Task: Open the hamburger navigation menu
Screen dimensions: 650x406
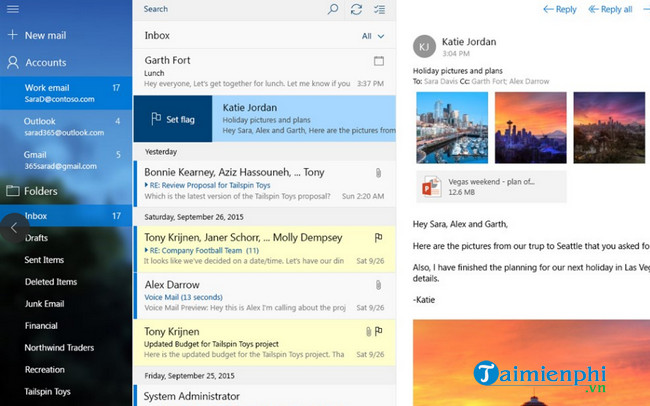Action: click(12, 9)
